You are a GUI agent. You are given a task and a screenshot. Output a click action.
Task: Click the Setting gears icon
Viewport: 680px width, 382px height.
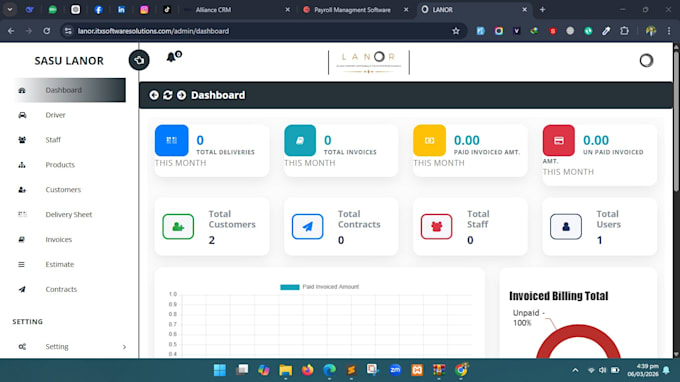(x=22, y=346)
